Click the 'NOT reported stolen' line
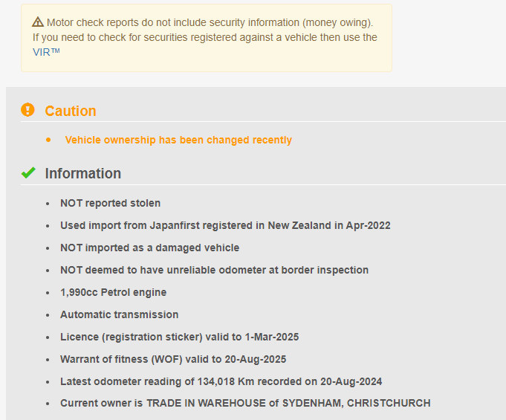 point(110,203)
